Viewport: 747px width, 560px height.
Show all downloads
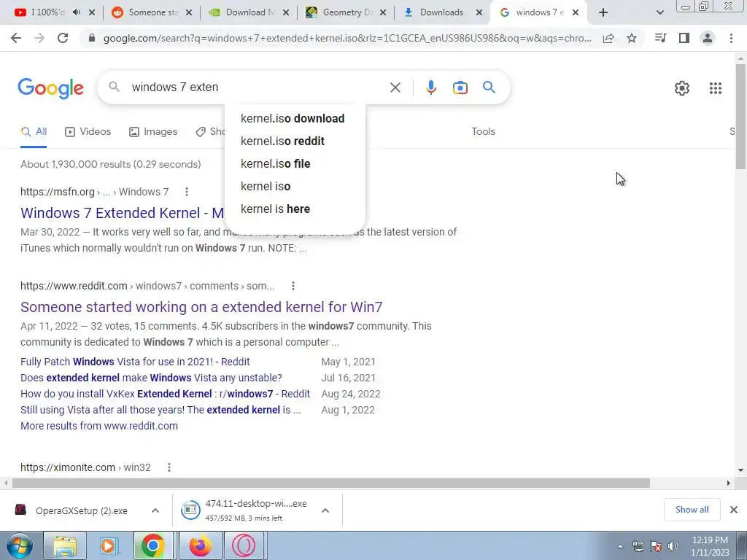pos(692,510)
